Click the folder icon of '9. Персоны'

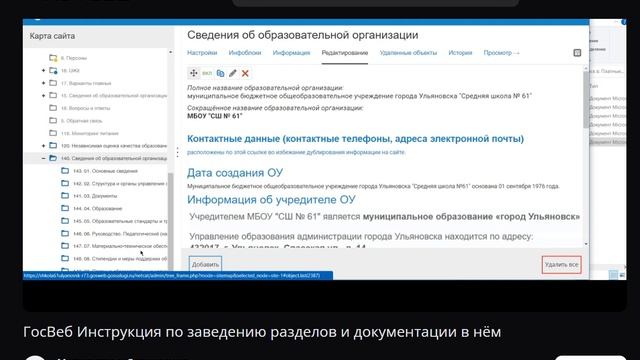click(53, 58)
